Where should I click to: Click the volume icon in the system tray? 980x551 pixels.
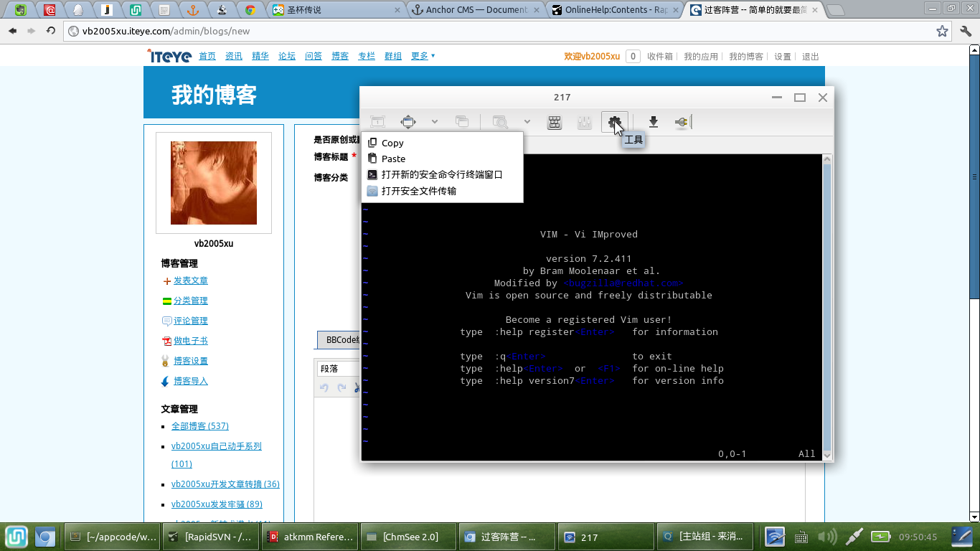(827, 536)
